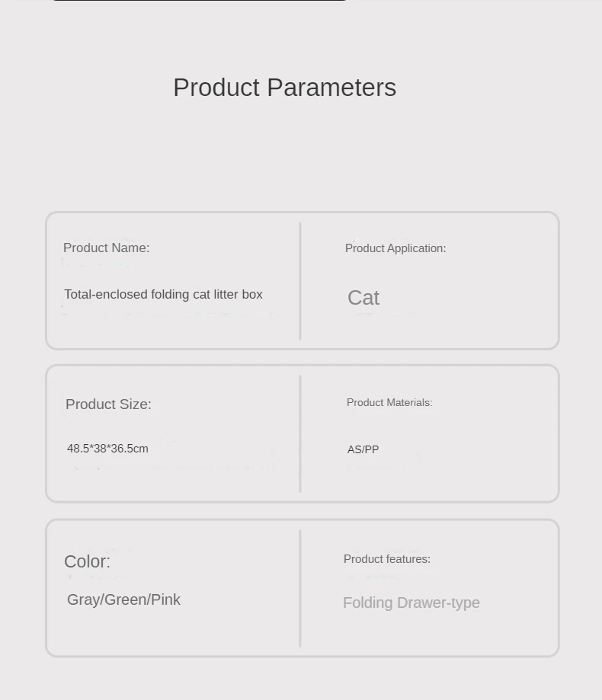Image resolution: width=602 pixels, height=700 pixels.
Task: Click the word Parameters in the title
Action: 331,88
